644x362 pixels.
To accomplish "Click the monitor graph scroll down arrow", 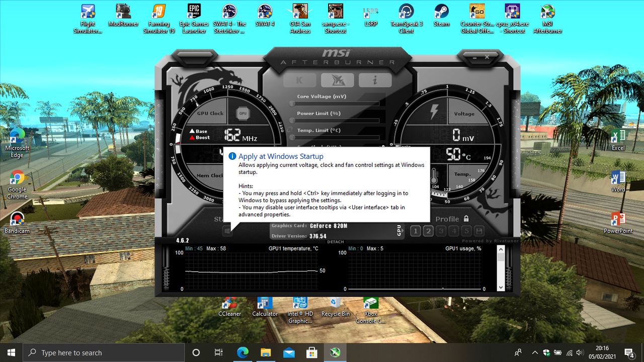I will point(501,287).
